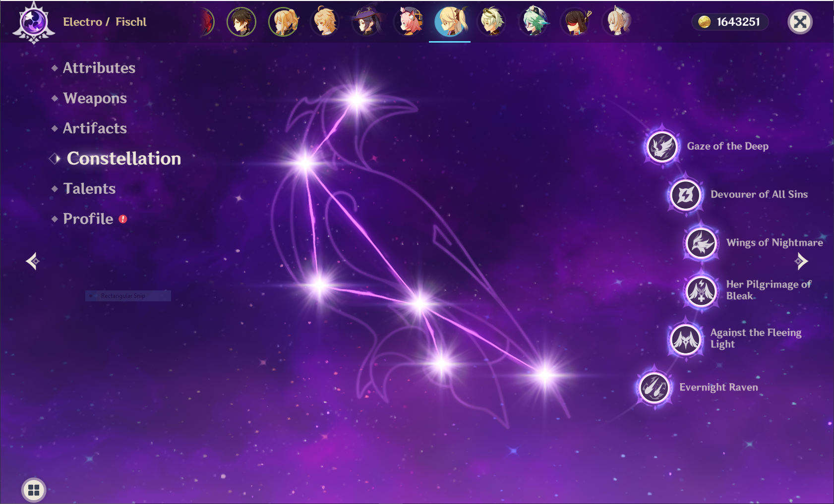Click the Electro / Fischl title text

[x=105, y=22]
